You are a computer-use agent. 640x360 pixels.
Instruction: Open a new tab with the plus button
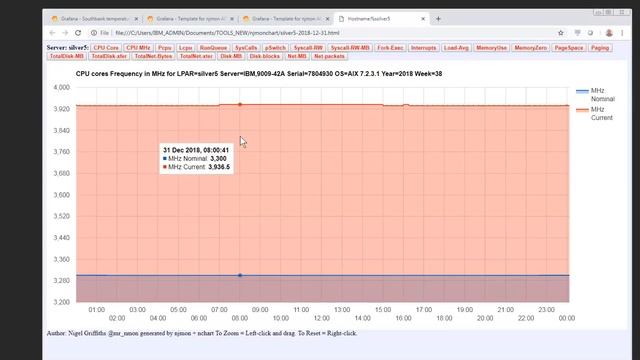438,19
